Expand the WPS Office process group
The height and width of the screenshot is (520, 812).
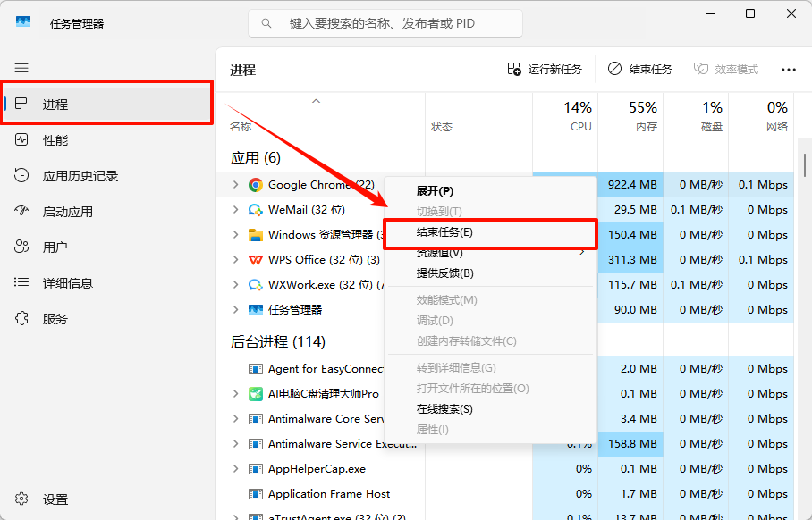[x=235, y=260]
